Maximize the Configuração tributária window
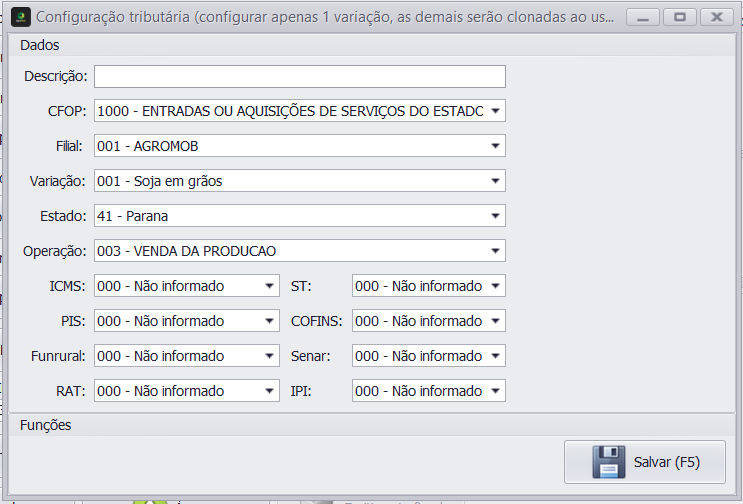The image size is (743, 504). point(680,18)
